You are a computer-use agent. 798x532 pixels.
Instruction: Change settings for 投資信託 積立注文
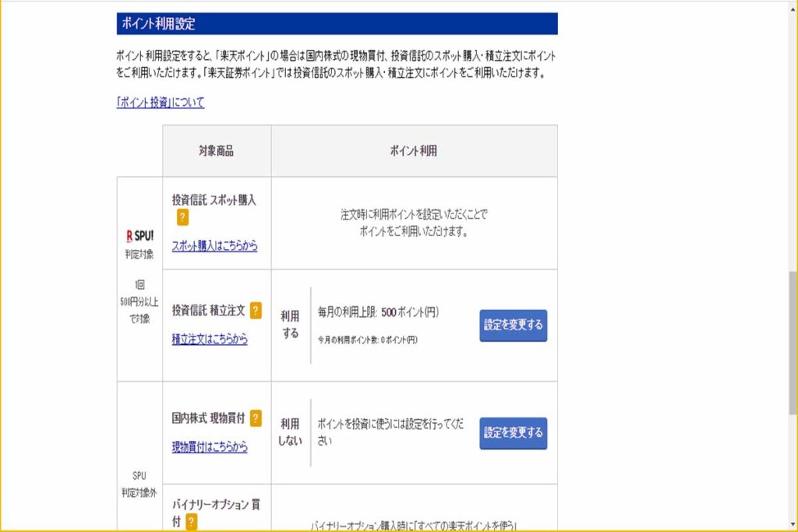(512, 325)
